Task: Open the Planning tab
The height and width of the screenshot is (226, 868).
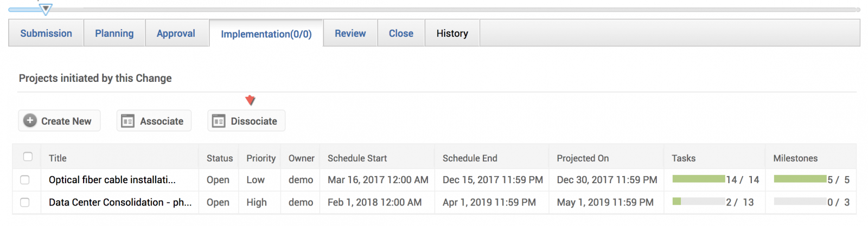Action: coord(114,33)
